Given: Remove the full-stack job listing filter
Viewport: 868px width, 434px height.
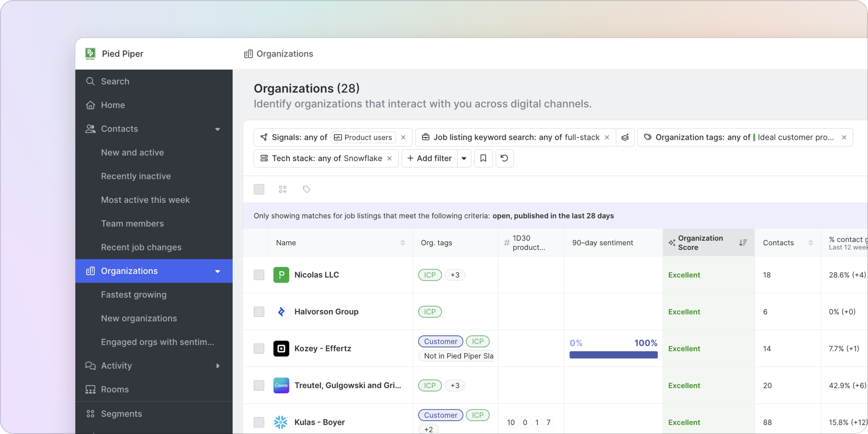Looking at the screenshot, I should (x=607, y=137).
